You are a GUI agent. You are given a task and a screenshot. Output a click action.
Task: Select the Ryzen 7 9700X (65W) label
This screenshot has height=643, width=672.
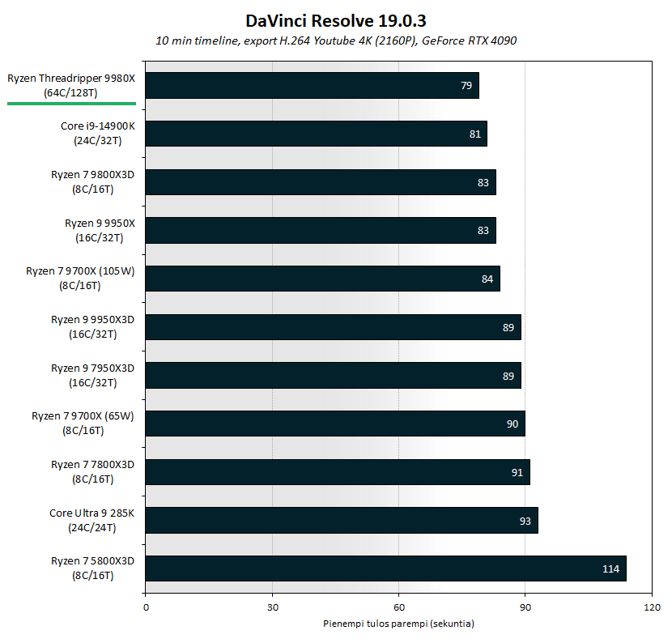pos(83,423)
